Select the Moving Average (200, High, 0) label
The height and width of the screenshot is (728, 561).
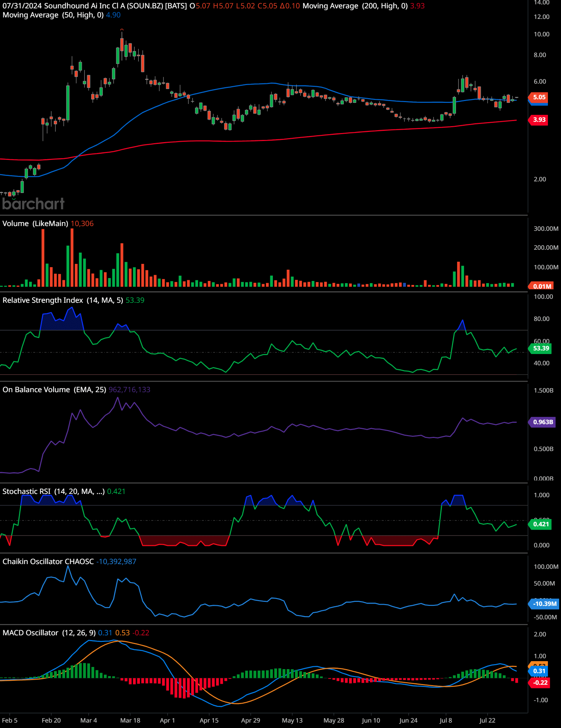coord(355,6)
